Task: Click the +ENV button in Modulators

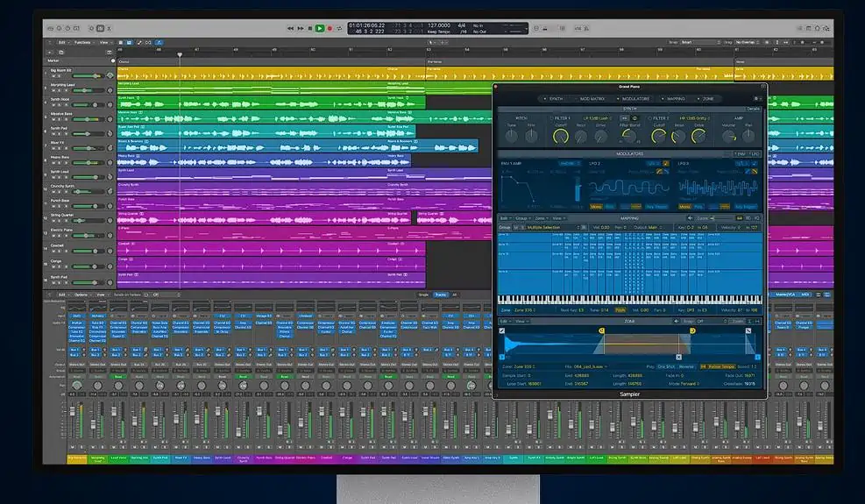Action: 740,154
